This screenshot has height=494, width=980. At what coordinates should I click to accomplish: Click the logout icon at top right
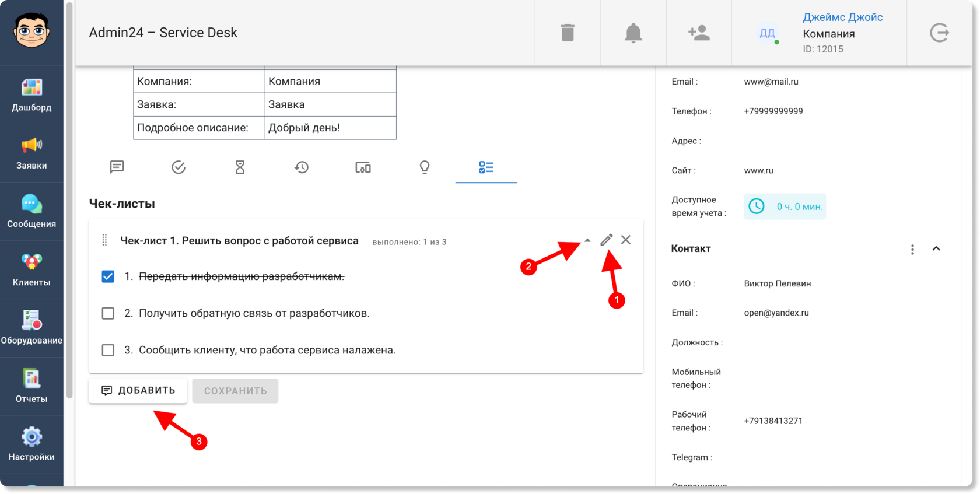pos(939,33)
